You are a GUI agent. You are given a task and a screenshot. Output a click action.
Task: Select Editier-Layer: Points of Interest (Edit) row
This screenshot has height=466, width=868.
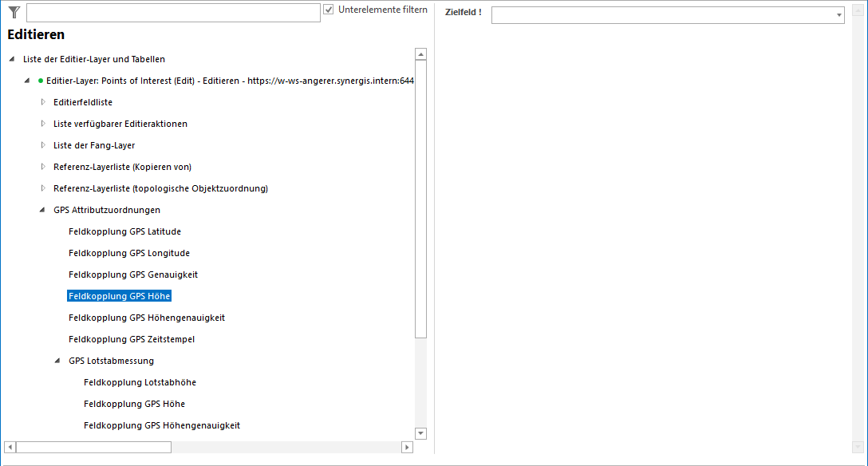tap(230, 81)
